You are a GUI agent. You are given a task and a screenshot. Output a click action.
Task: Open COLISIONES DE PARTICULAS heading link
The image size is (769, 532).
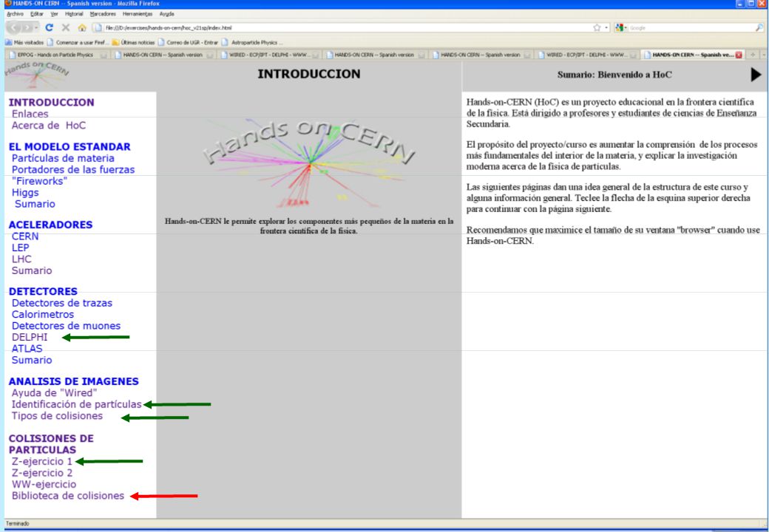coord(51,444)
